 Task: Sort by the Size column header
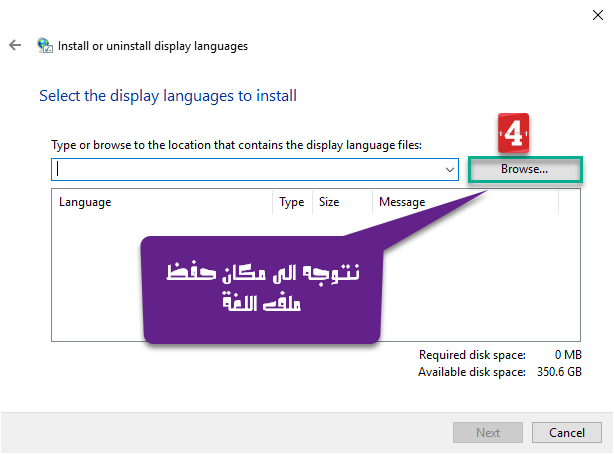tap(342, 202)
